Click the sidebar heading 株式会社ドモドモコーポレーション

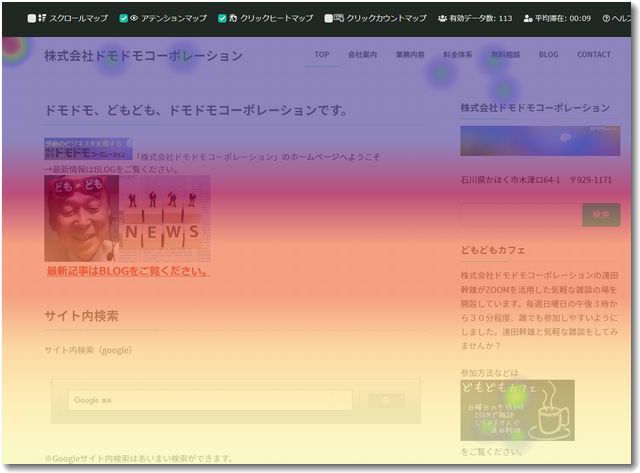click(x=535, y=108)
